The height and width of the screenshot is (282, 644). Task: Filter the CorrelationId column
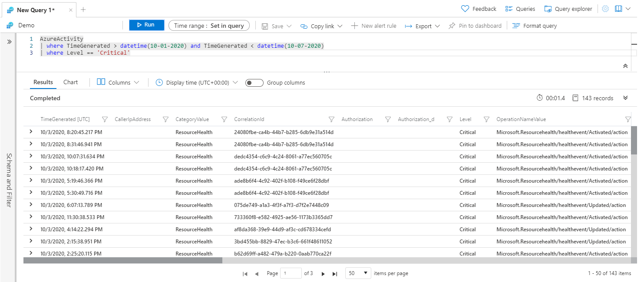pyautogui.click(x=331, y=119)
